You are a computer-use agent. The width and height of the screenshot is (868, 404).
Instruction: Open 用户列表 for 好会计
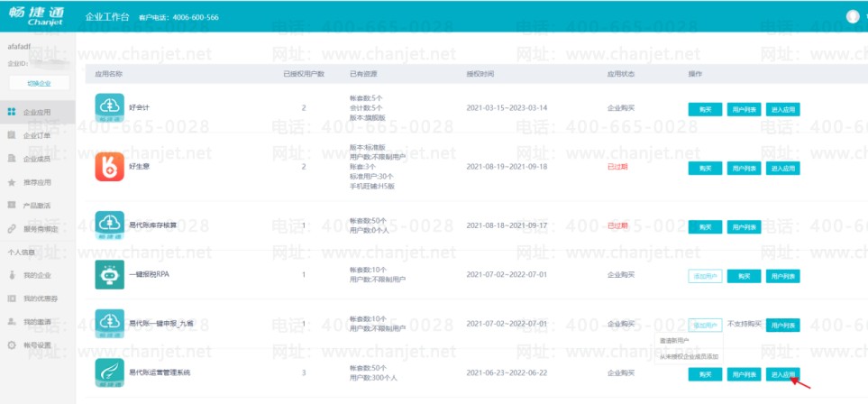pos(744,109)
